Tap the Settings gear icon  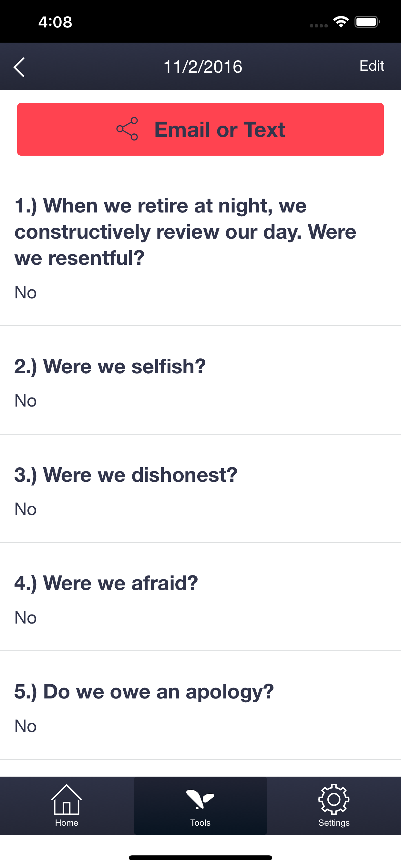pyautogui.click(x=334, y=799)
